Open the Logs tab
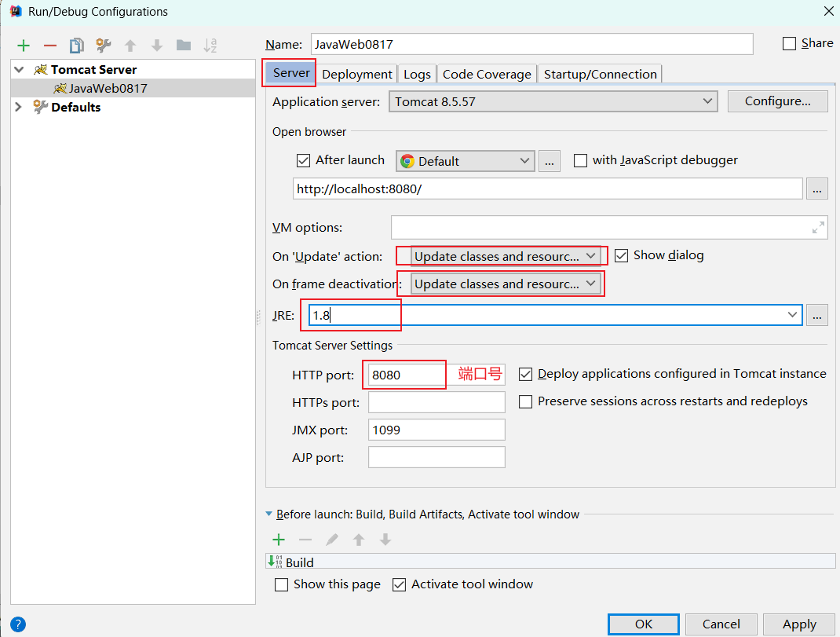The width and height of the screenshot is (840, 637). pyautogui.click(x=417, y=74)
